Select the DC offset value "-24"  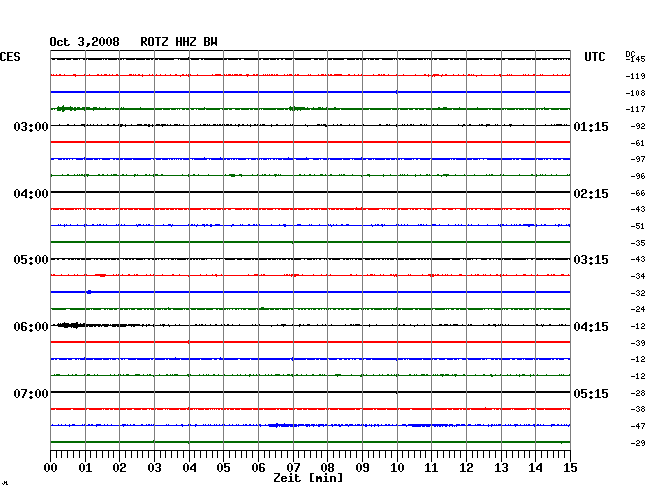coord(638,310)
